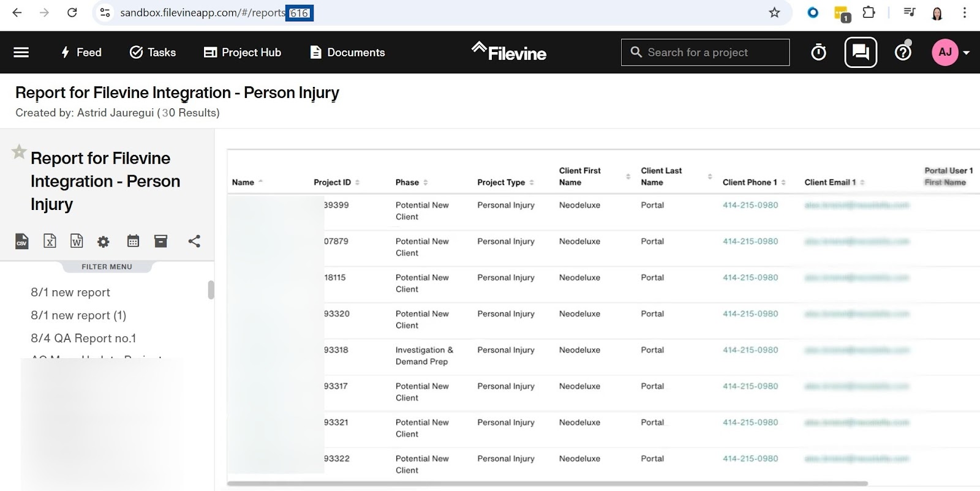Sort by Project Type column
The width and height of the screenshot is (980, 491).
click(x=506, y=182)
